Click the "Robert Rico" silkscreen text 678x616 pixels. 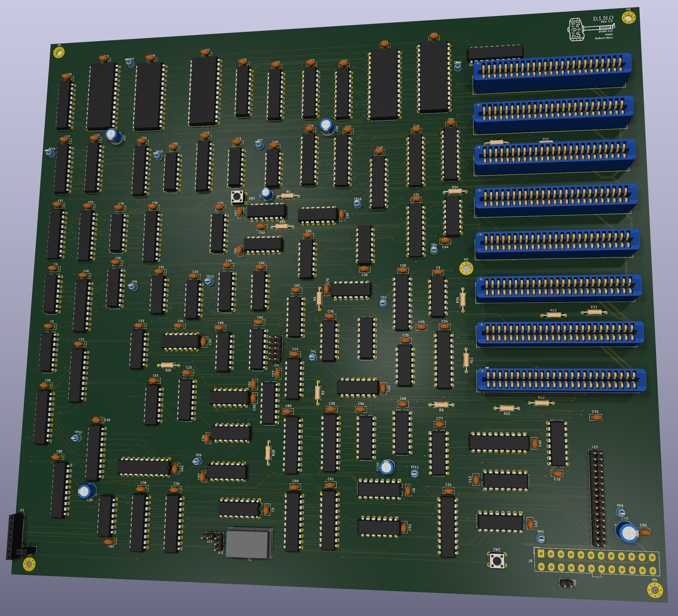604,38
